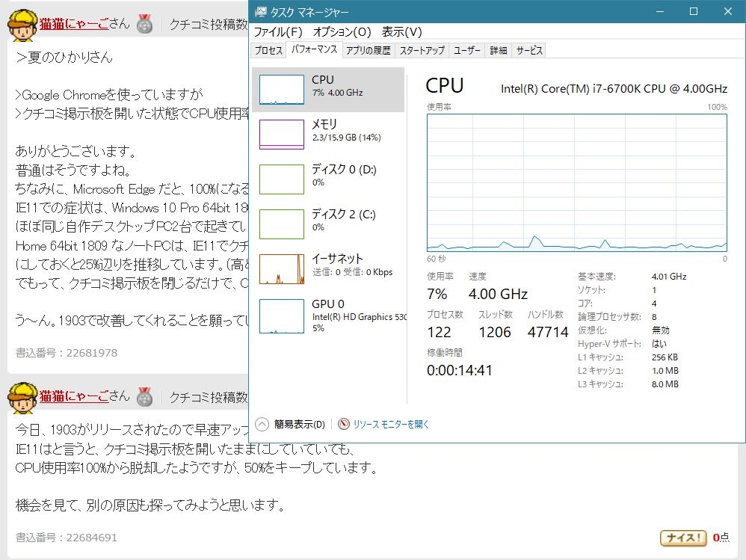Click the 4.00 GHz speed value
This screenshot has height=560, width=746.
click(x=498, y=294)
